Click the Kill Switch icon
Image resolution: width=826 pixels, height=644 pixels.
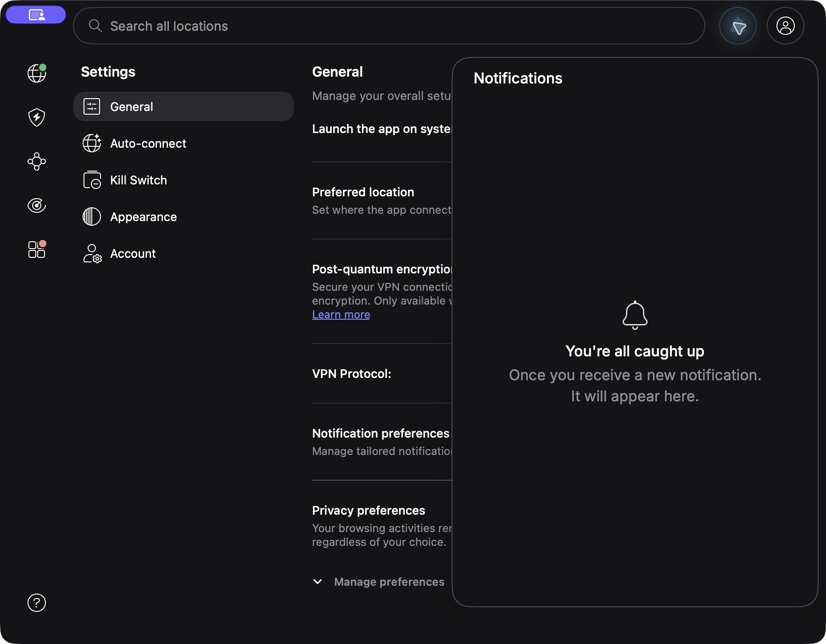click(x=92, y=180)
